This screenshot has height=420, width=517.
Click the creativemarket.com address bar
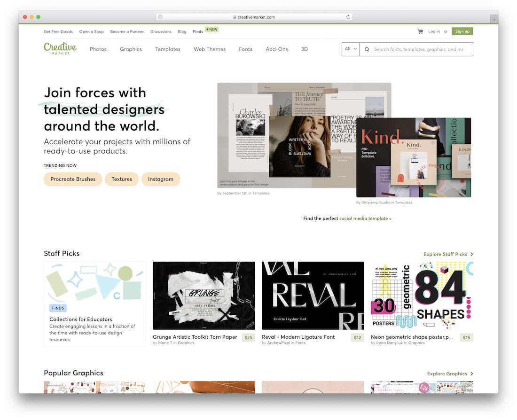[254, 17]
